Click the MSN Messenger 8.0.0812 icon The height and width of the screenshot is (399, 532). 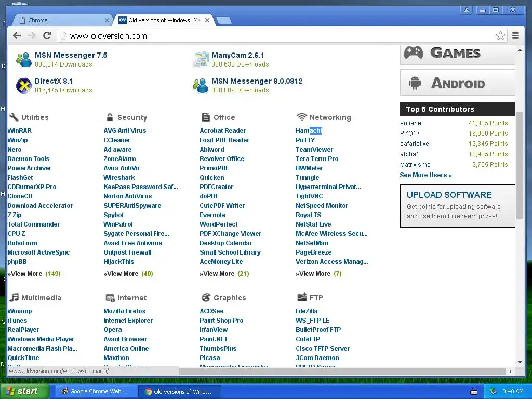pyautogui.click(x=201, y=86)
